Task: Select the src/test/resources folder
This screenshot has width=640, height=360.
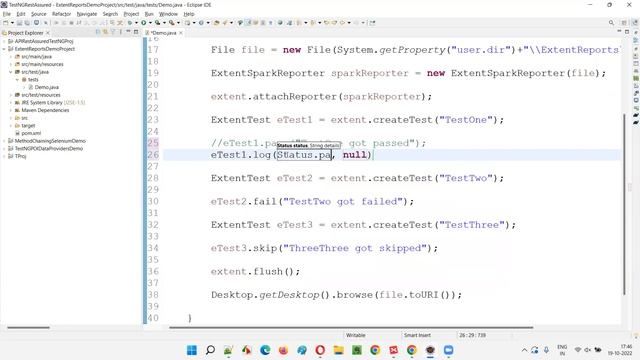Action: point(40,95)
